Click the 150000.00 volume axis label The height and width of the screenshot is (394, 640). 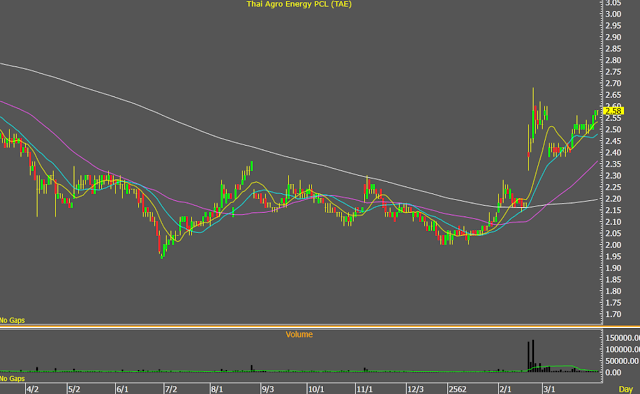(x=622, y=338)
